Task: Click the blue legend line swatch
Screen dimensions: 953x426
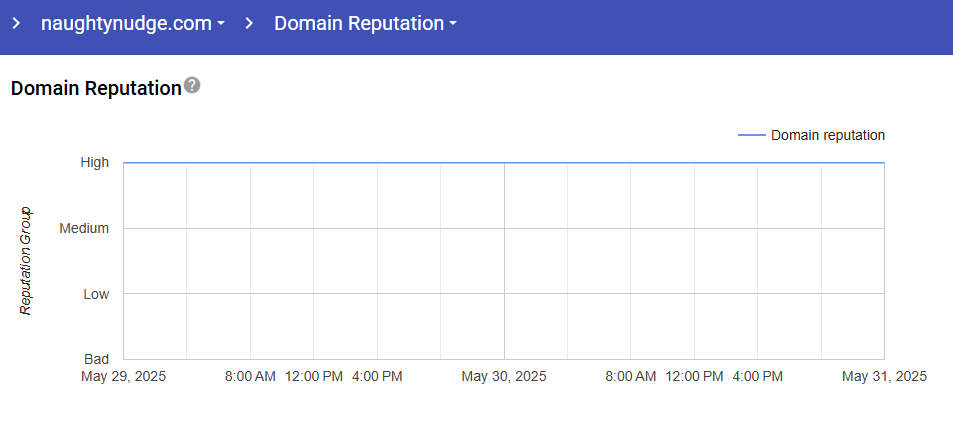Action: [751, 135]
